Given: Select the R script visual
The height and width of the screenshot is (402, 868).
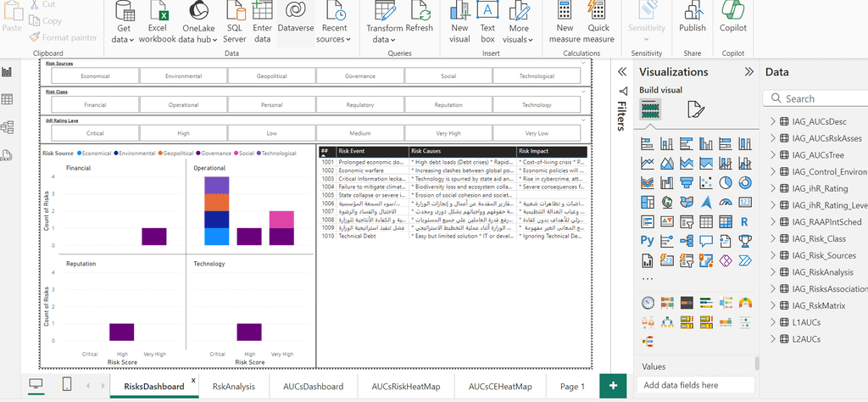Looking at the screenshot, I should (745, 221).
